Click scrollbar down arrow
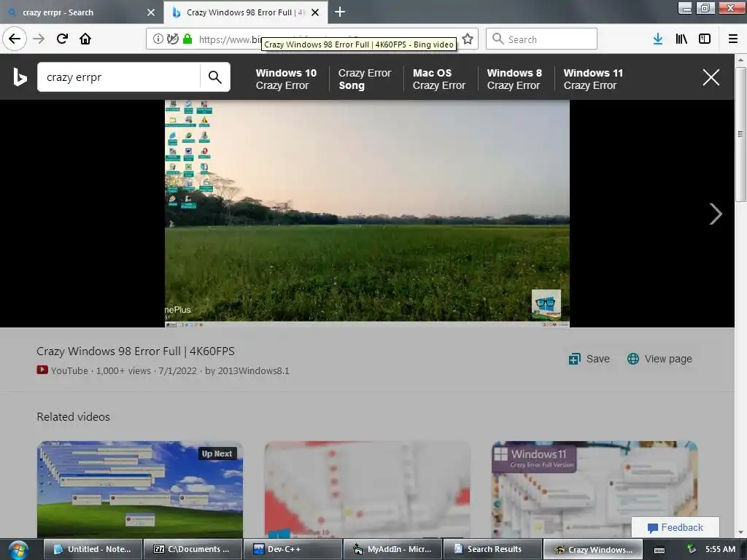The image size is (747, 560). (x=740, y=533)
